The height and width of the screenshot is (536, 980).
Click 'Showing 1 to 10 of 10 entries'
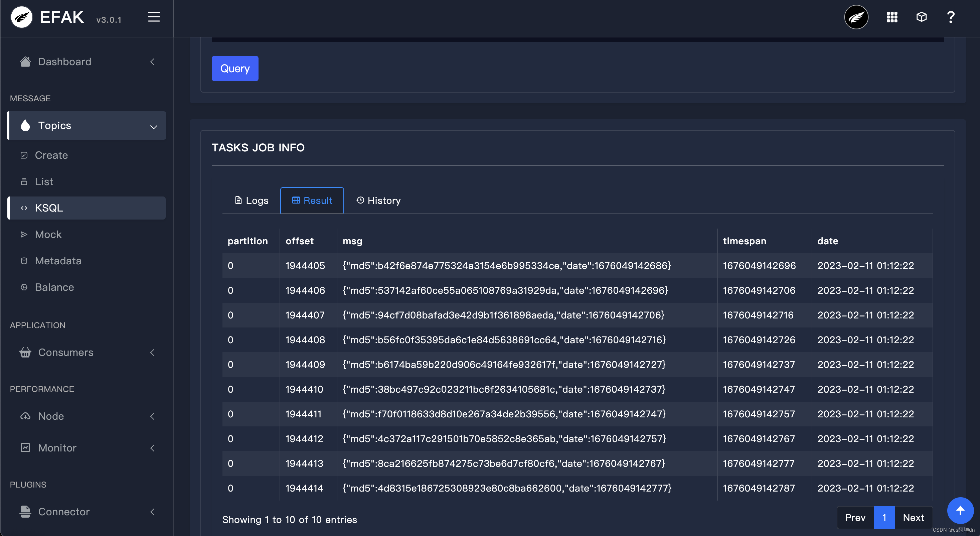(290, 520)
